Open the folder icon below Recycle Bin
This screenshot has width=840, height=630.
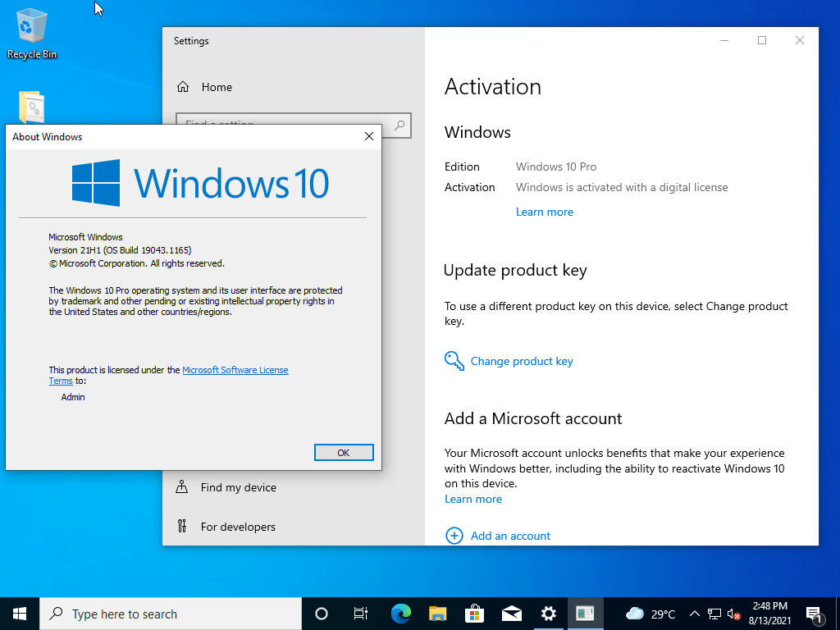(32, 107)
